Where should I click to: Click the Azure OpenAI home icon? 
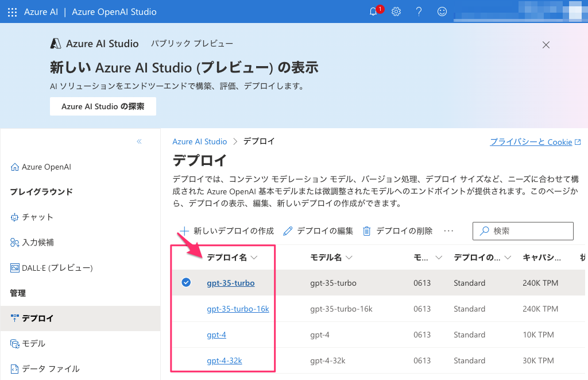[14, 167]
